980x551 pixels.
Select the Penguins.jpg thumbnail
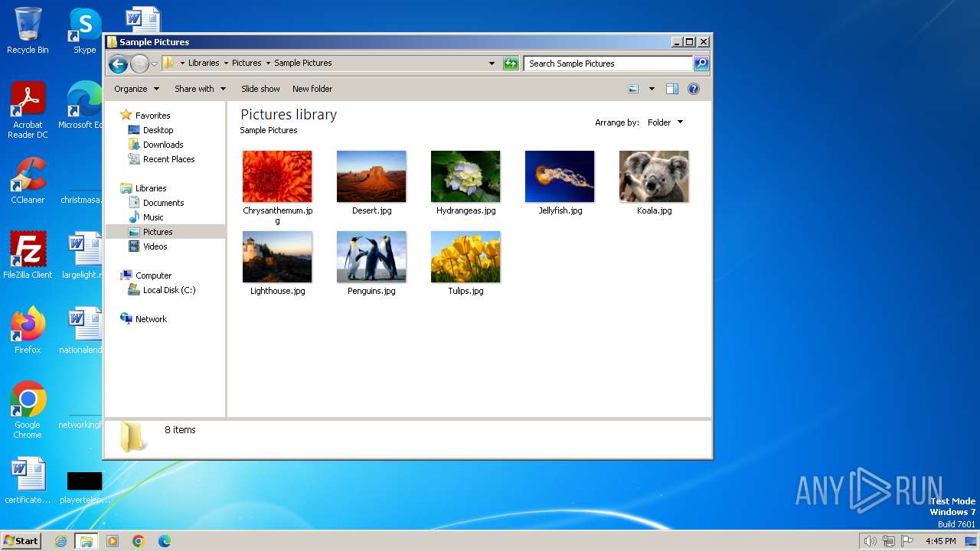pyautogui.click(x=371, y=257)
